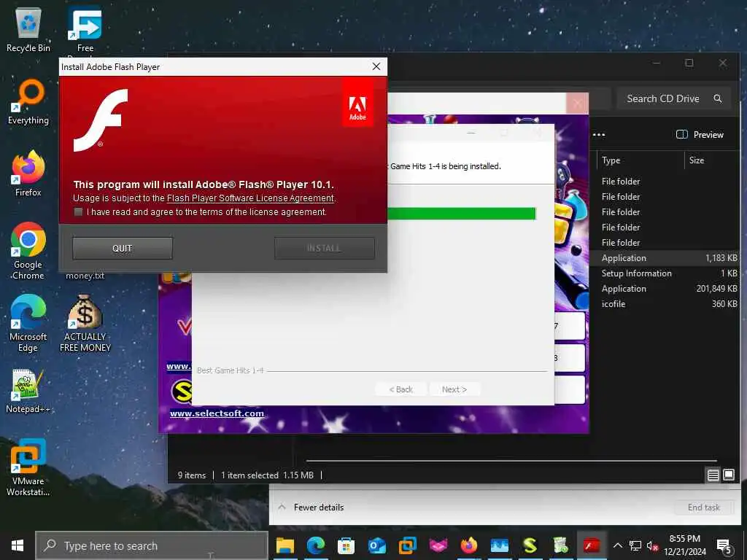
Task: Click the green installation progress bar
Action: 462,214
